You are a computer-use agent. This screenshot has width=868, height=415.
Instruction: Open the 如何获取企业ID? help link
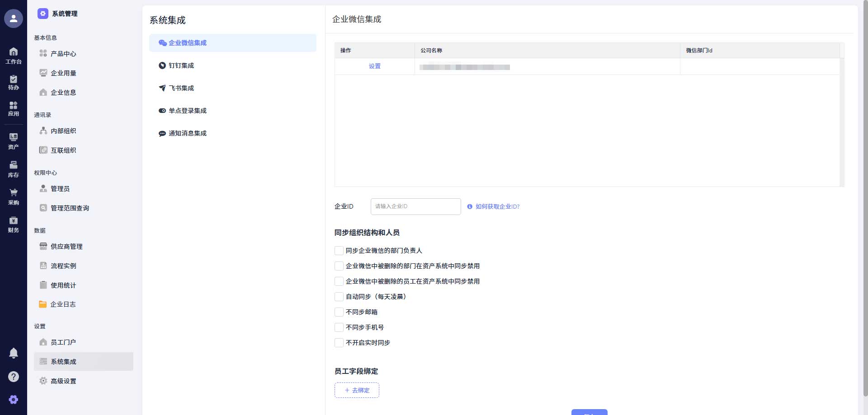pos(497,206)
